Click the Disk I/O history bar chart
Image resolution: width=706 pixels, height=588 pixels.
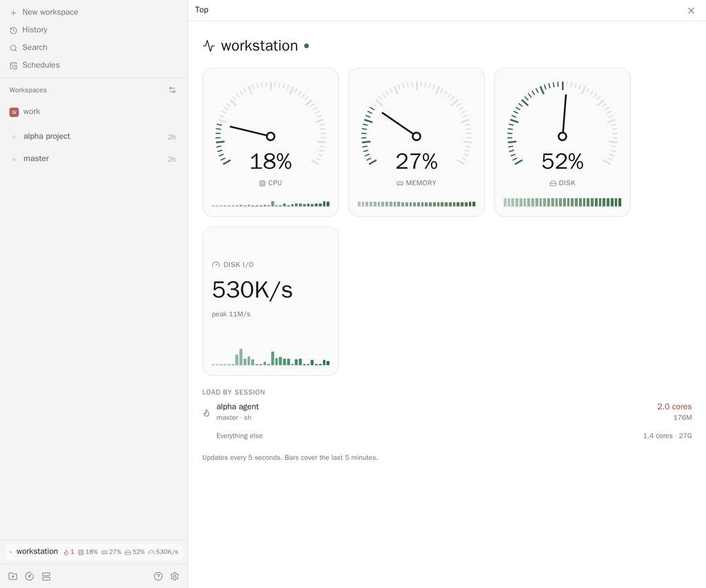point(270,356)
